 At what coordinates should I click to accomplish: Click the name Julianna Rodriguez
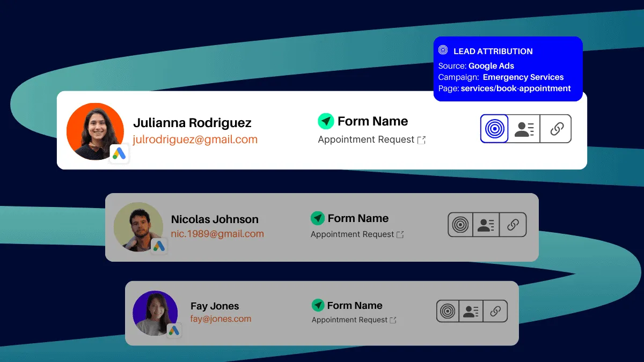coord(192,123)
